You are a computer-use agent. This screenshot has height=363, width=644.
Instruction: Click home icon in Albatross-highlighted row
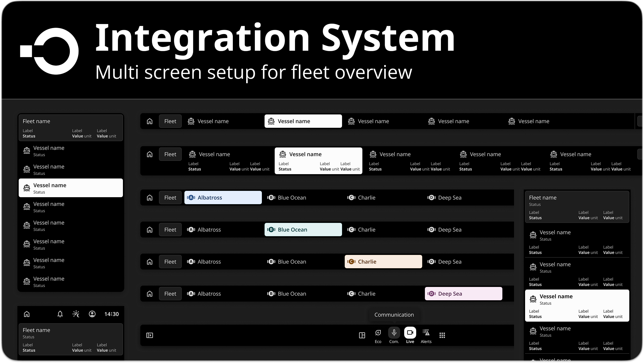150,198
